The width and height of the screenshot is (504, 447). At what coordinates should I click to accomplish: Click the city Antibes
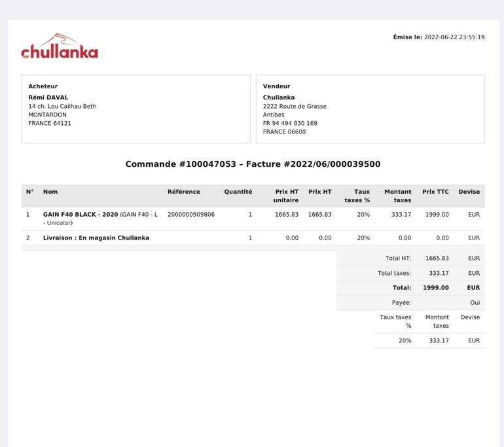[x=274, y=115]
